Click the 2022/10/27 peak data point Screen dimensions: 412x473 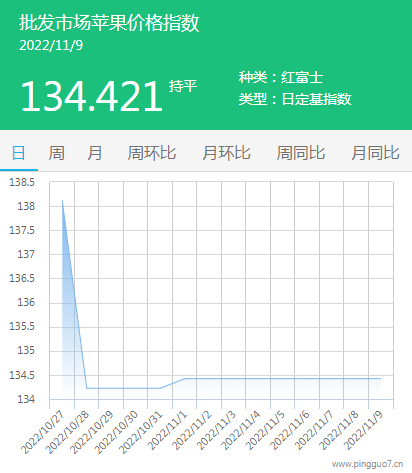point(62,200)
